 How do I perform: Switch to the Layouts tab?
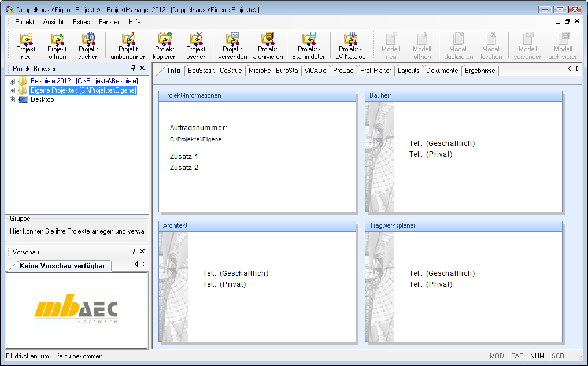pos(408,70)
